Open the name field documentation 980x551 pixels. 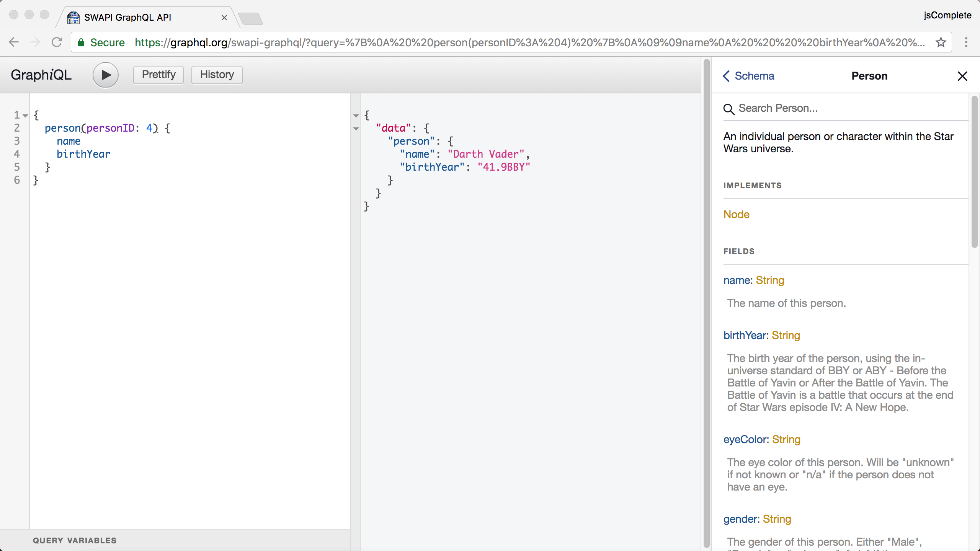[737, 280]
